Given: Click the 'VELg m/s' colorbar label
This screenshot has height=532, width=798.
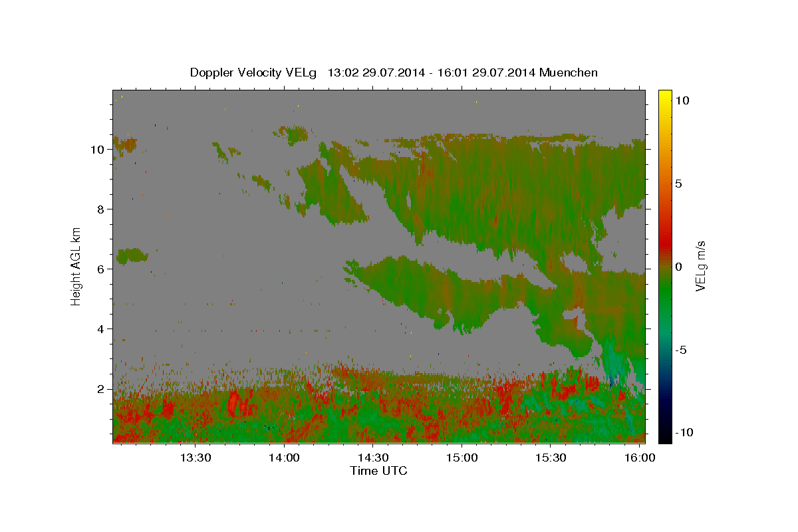Looking at the screenshot, I should 700,266.
